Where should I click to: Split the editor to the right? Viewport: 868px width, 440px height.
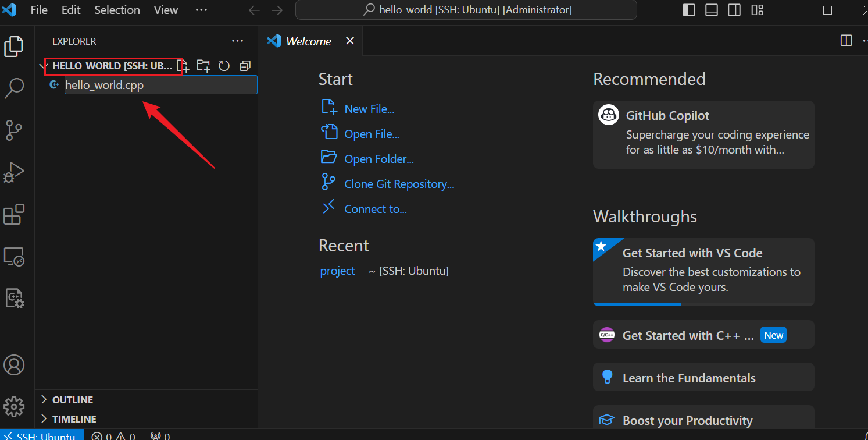[x=846, y=40]
